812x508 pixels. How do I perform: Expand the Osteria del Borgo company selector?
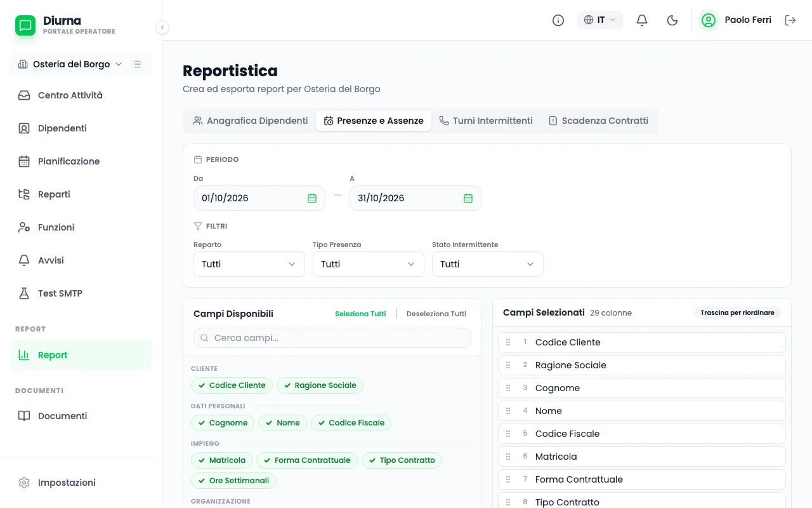click(70, 64)
